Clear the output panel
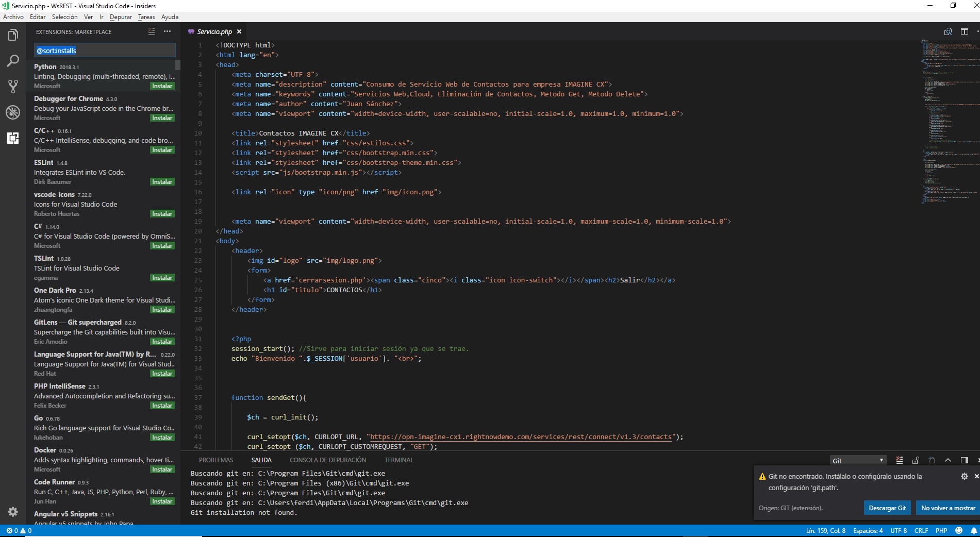980x537 pixels. [x=899, y=460]
